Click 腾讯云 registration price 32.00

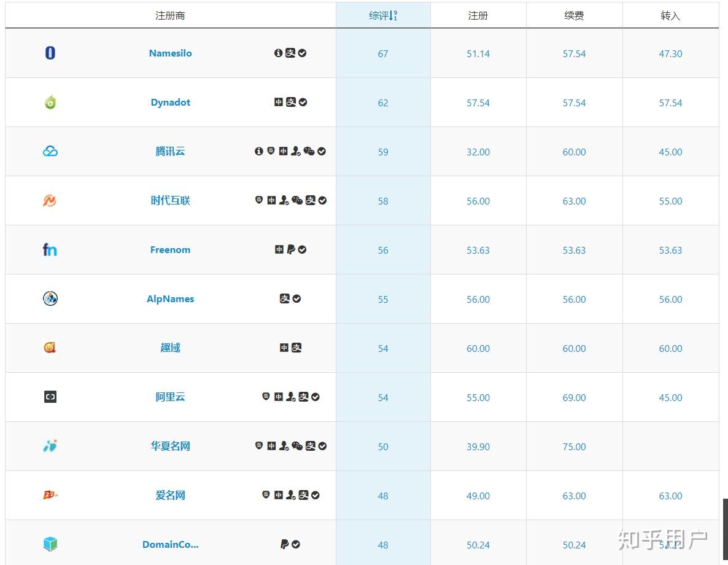click(478, 152)
